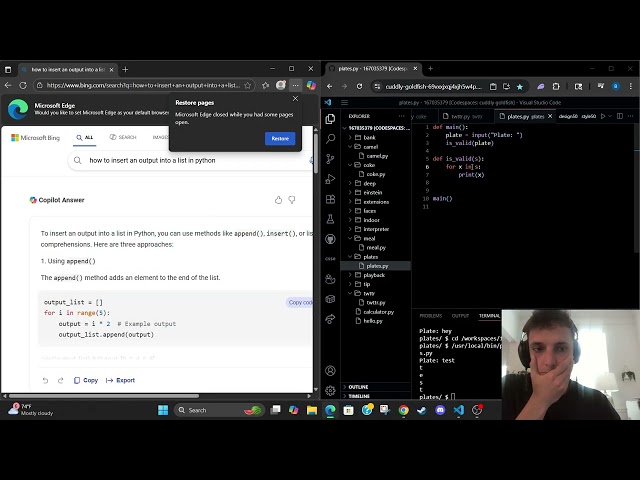Open the Windows Start button
Image resolution: width=640 pixels, height=480 pixels.
pyautogui.click(x=163, y=410)
